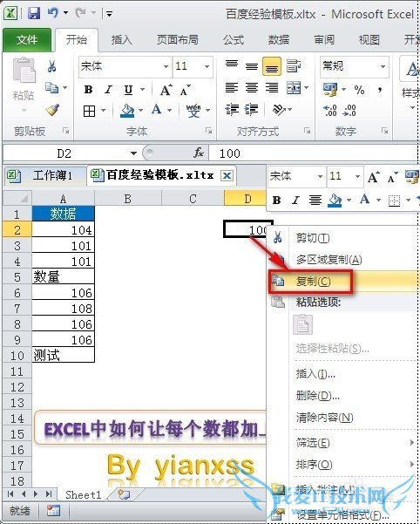Click the Borders grid icon in ribbon
This screenshot has width=420, height=524.
point(89,111)
